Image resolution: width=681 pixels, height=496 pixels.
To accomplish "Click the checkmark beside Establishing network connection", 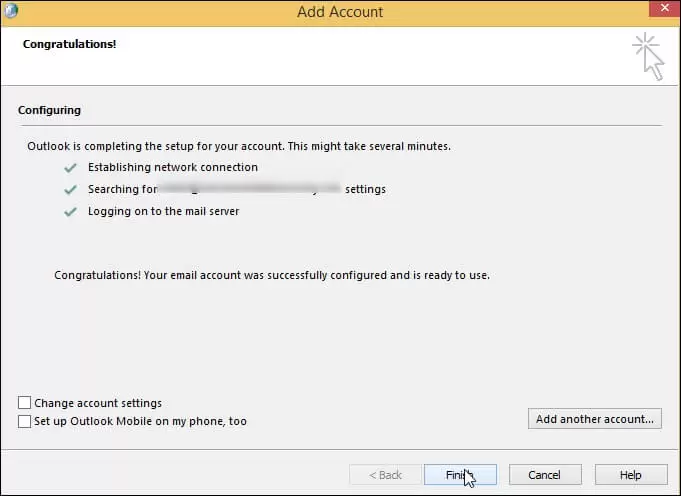I will click(x=70, y=168).
